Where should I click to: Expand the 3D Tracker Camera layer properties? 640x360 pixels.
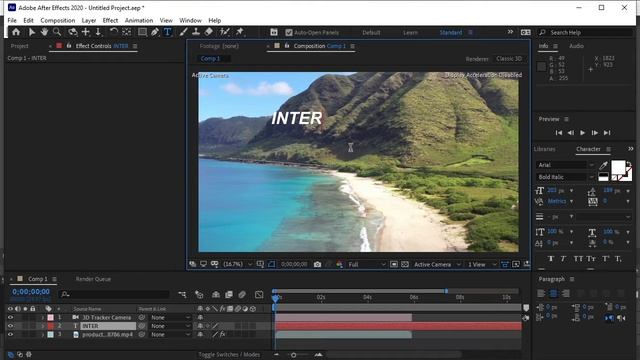tap(42, 317)
